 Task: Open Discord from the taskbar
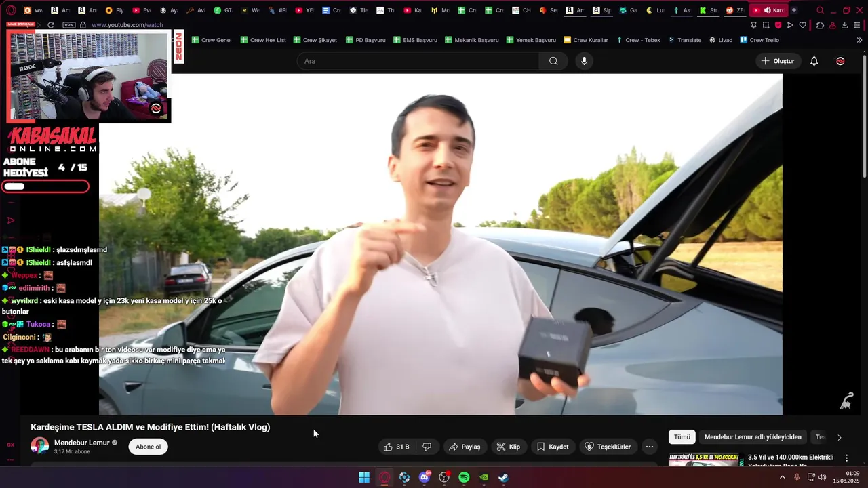tap(425, 477)
